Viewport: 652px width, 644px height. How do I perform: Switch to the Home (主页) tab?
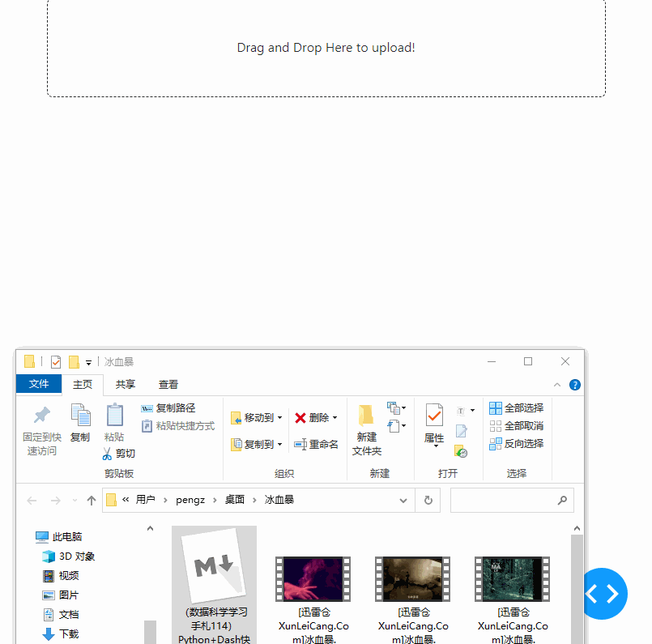pos(83,385)
